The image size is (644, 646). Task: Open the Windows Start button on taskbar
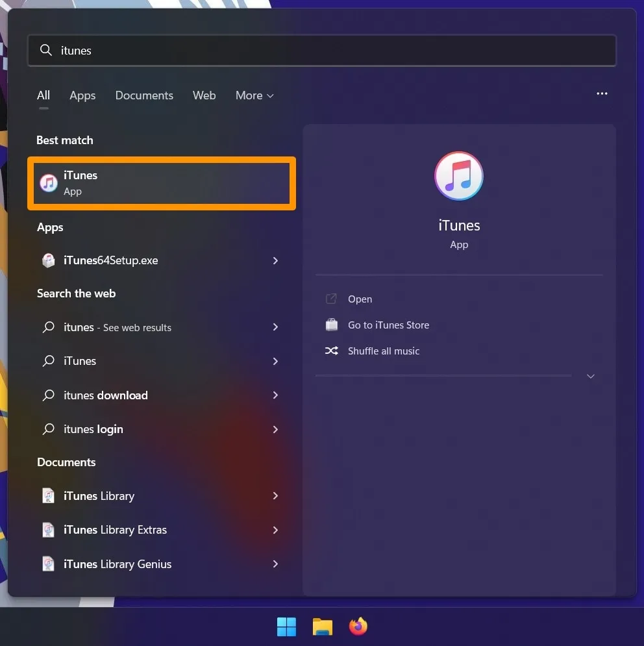click(x=286, y=627)
